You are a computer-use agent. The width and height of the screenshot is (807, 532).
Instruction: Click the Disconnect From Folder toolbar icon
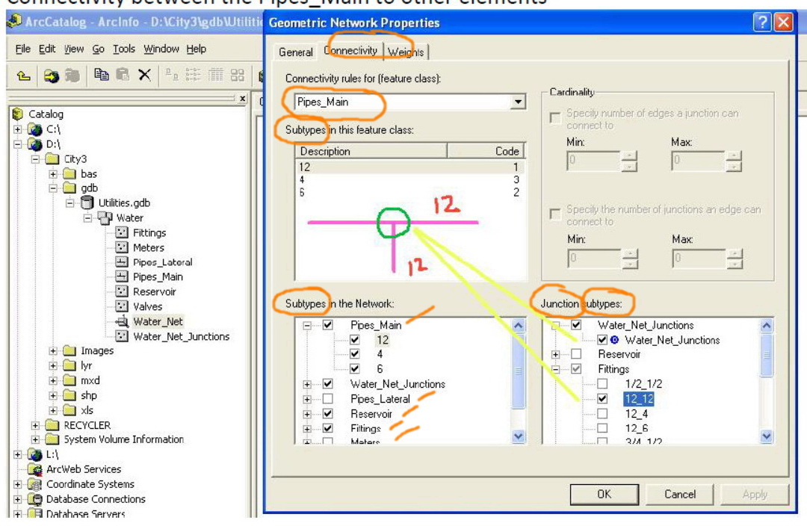72,76
